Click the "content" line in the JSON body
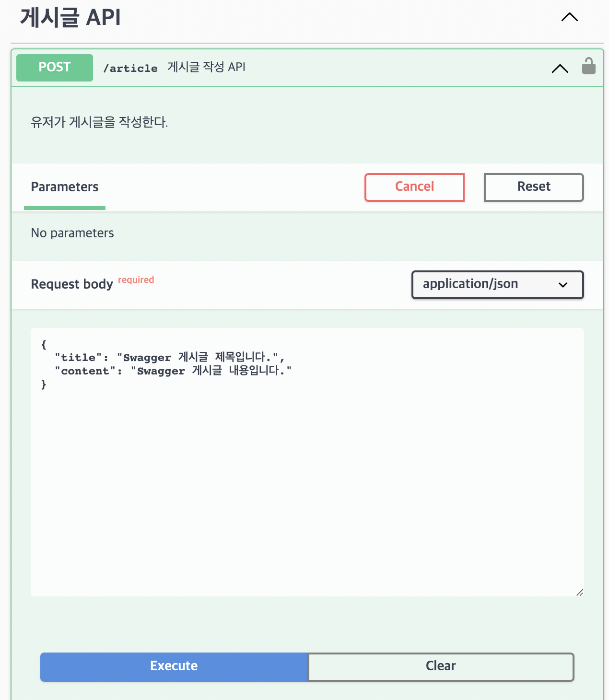The image size is (609, 700). 173,371
